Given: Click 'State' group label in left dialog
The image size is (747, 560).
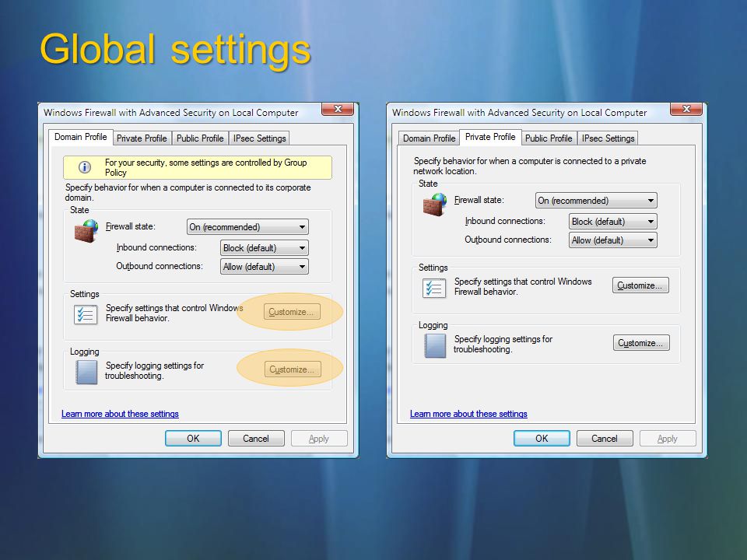Looking at the screenshot, I should (x=79, y=210).
